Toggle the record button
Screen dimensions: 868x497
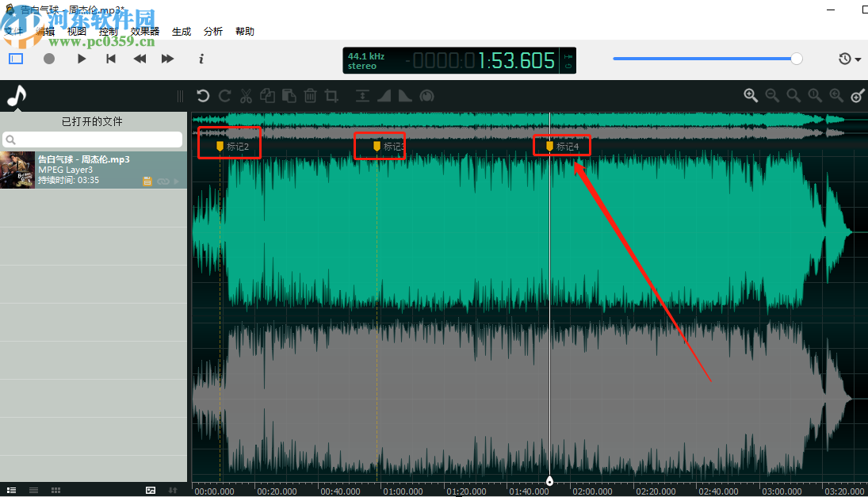(49, 59)
